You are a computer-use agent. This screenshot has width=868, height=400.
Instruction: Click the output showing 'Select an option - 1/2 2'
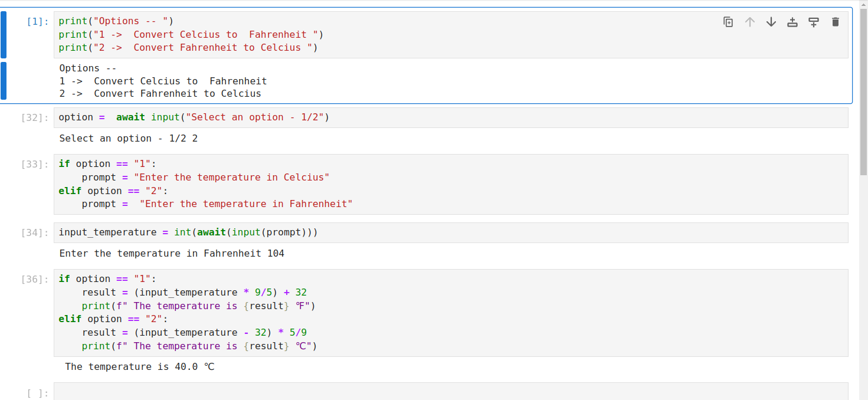127,138
